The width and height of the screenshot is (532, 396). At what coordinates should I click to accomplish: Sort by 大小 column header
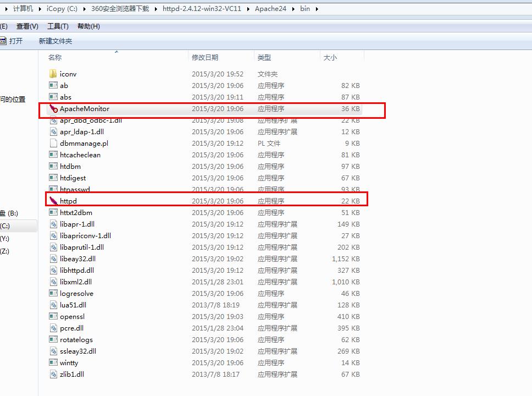pyautogui.click(x=330, y=57)
